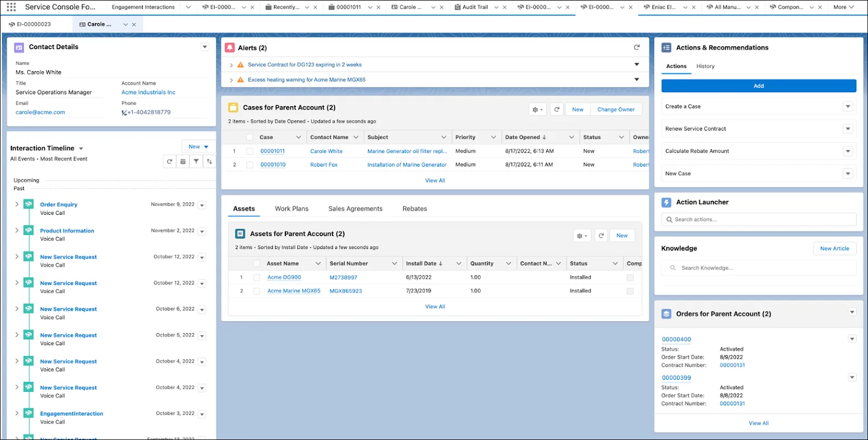Viewport: 868px width, 440px height.
Task: Open the History tab in Actions panel
Action: coord(705,66)
